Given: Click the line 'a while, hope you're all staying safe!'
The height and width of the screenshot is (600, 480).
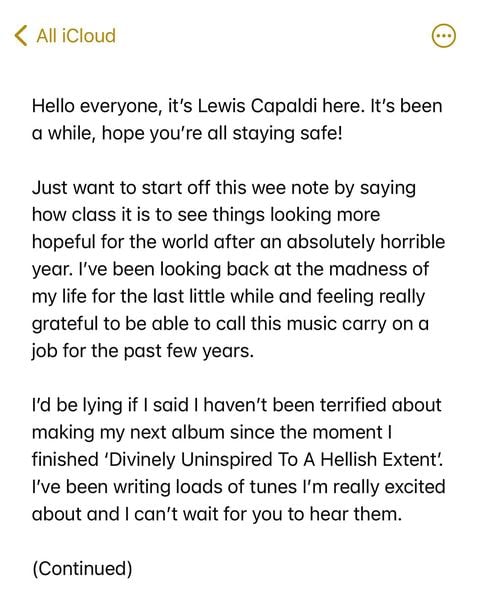Looking at the screenshot, I should pyautogui.click(x=187, y=134).
